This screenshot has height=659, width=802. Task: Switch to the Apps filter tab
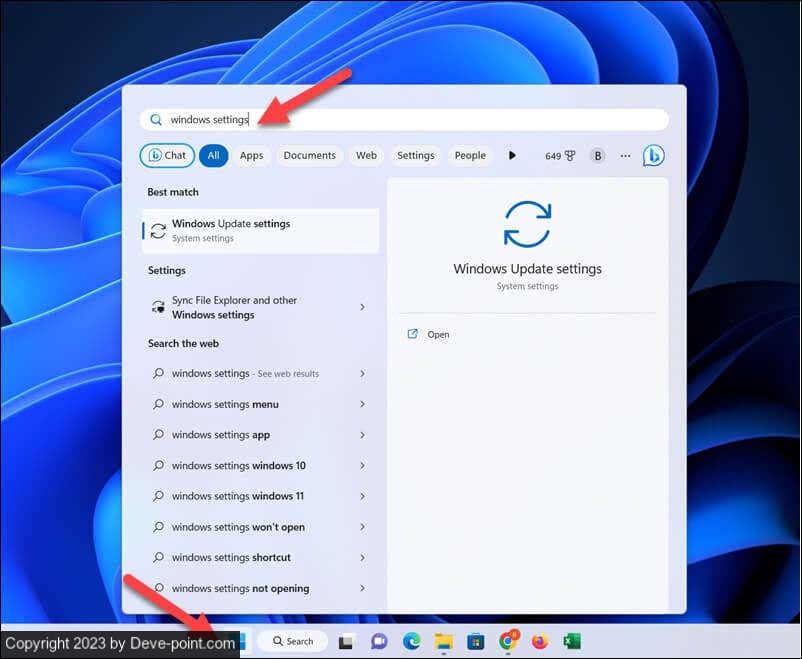[251, 155]
